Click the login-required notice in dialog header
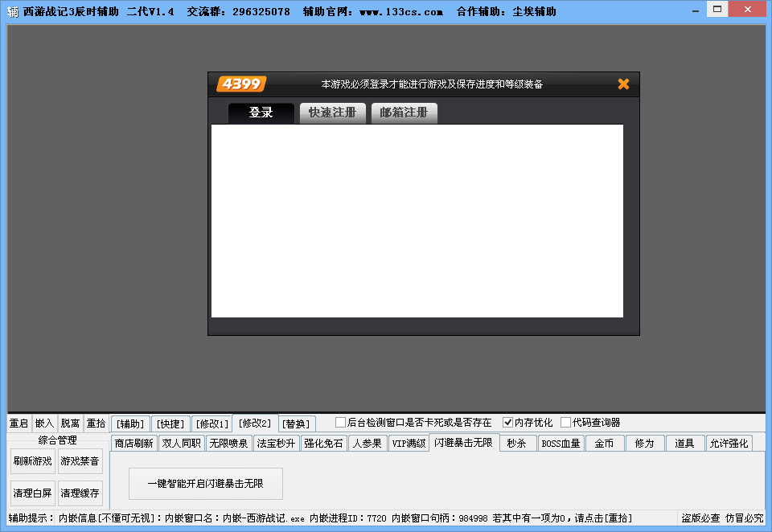Screen dimensions: 772x532 432,84
